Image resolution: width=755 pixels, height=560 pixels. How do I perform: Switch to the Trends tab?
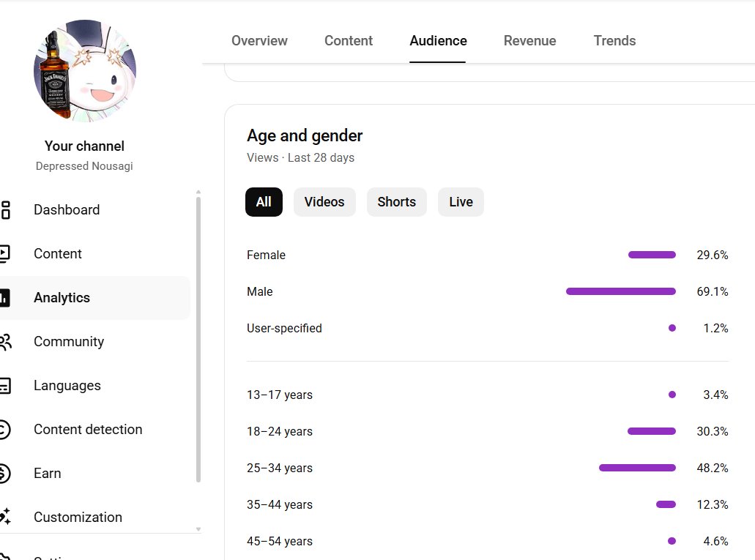[614, 40]
